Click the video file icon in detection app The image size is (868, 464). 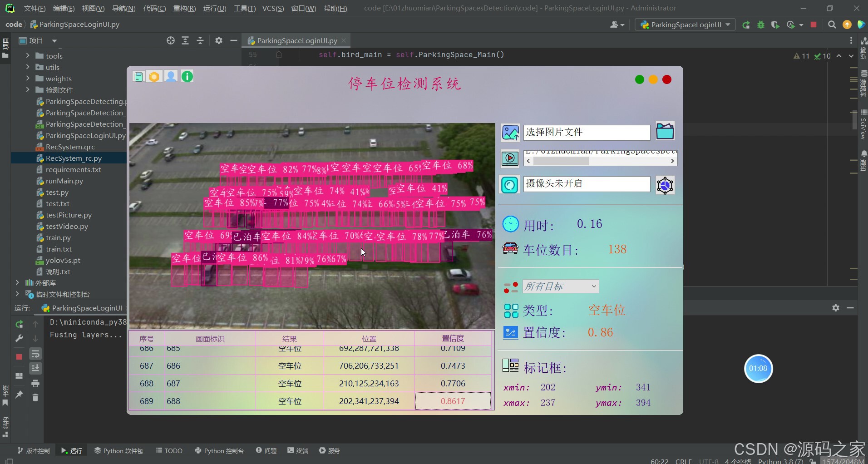(510, 158)
